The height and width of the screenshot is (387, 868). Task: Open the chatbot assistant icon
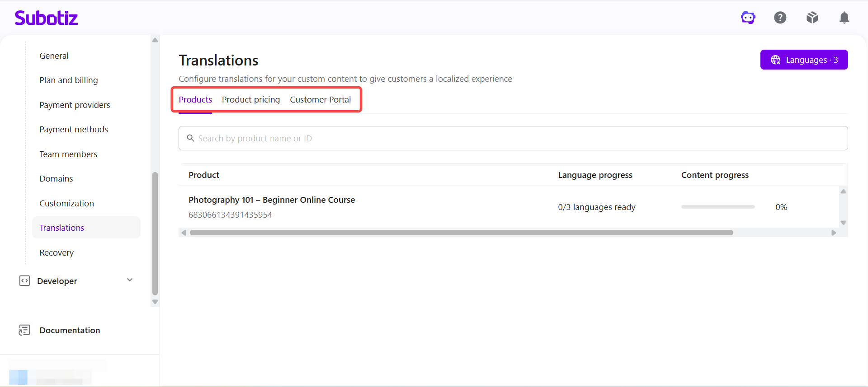tap(748, 18)
